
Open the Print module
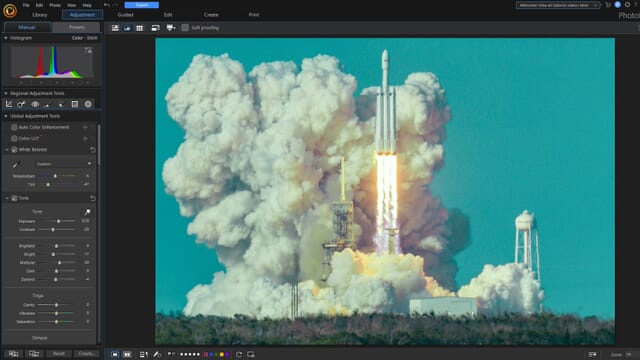point(253,15)
